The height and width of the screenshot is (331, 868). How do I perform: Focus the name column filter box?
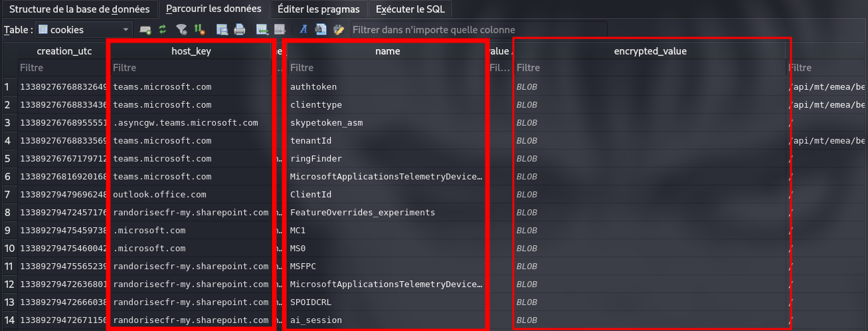point(387,68)
